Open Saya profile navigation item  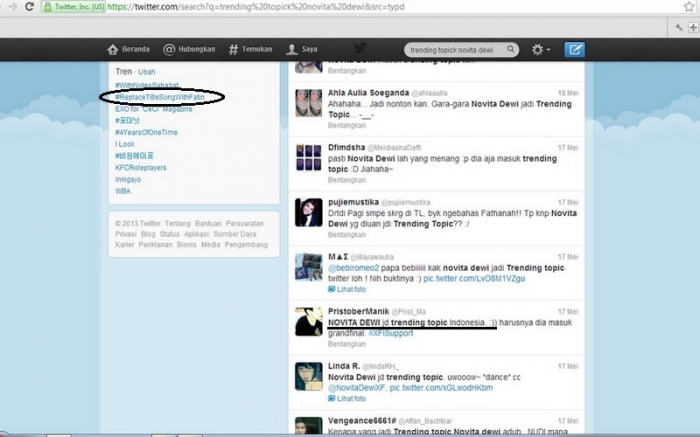tap(301, 49)
